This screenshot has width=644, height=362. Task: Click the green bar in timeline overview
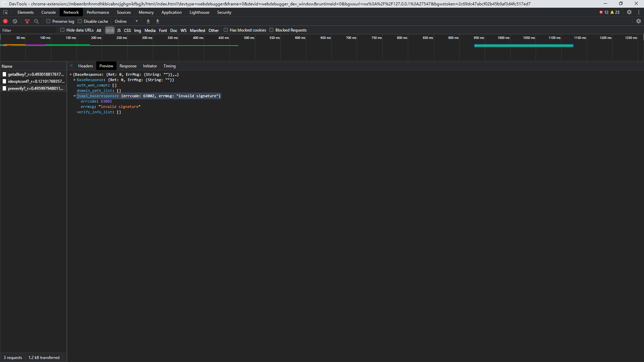[x=523, y=46]
